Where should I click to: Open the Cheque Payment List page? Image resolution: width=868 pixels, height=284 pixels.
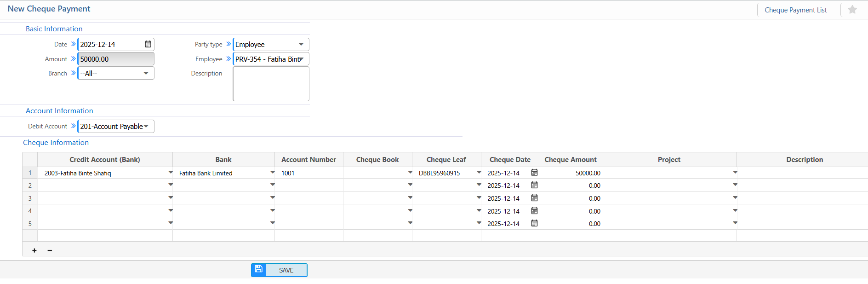coord(795,10)
